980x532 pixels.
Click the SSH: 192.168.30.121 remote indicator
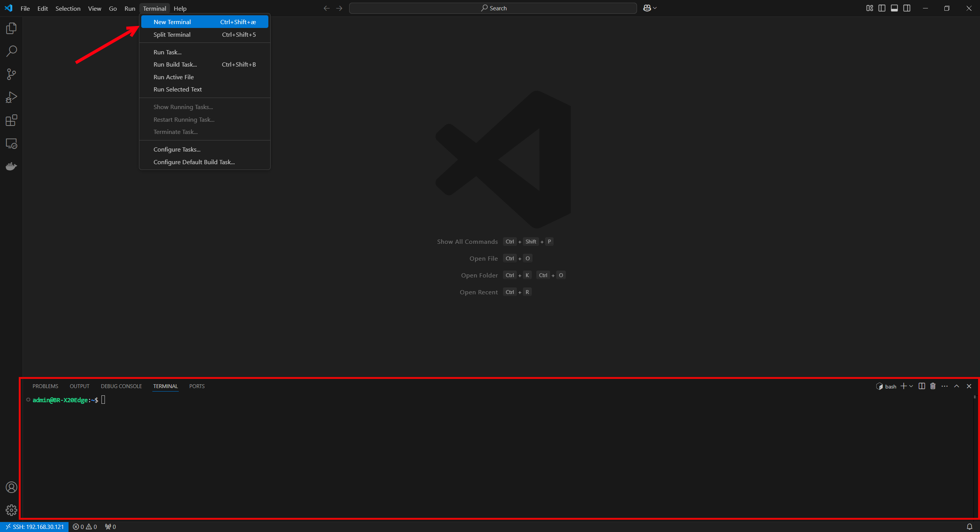[34, 527]
